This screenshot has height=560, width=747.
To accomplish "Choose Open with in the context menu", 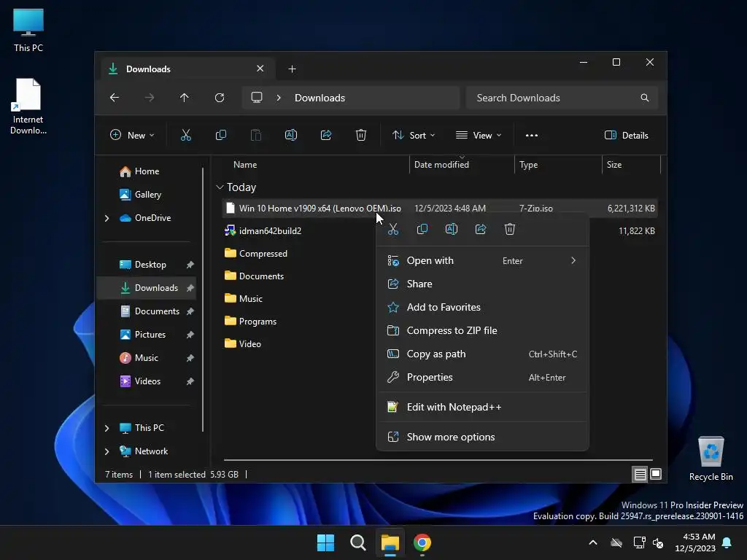I will 482,260.
